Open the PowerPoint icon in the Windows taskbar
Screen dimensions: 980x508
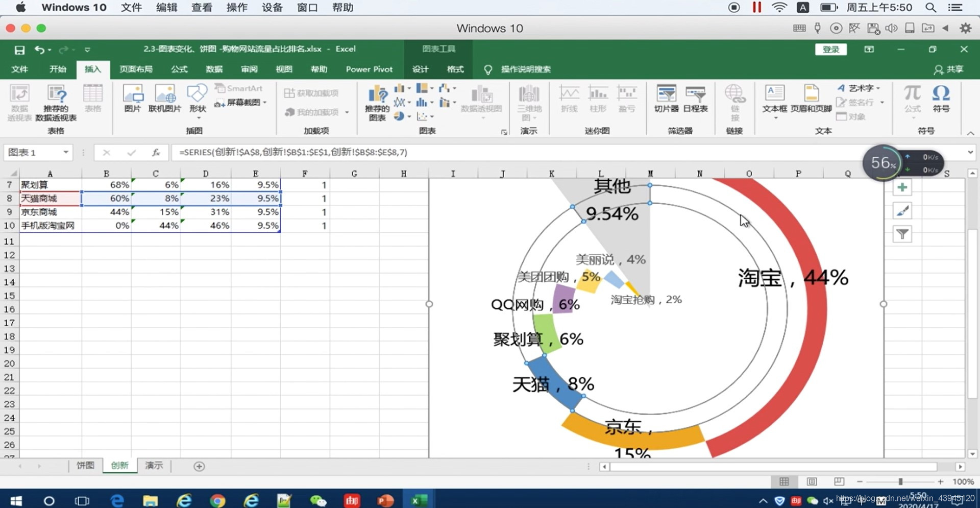385,500
